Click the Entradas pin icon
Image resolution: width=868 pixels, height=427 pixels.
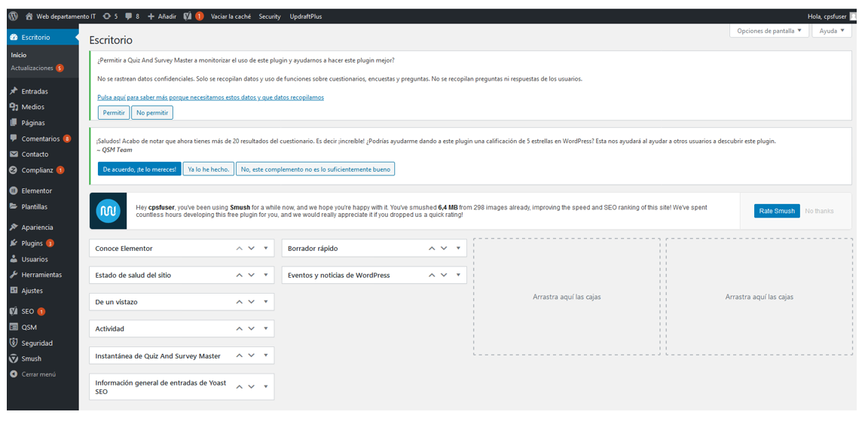click(x=14, y=91)
